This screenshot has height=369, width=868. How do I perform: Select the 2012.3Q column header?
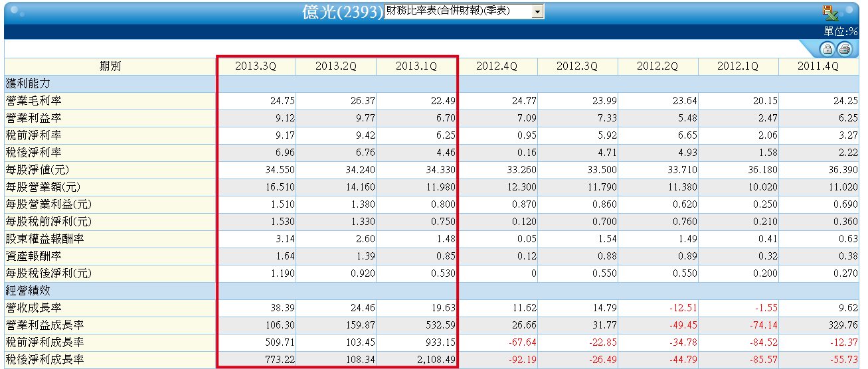click(577, 66)
